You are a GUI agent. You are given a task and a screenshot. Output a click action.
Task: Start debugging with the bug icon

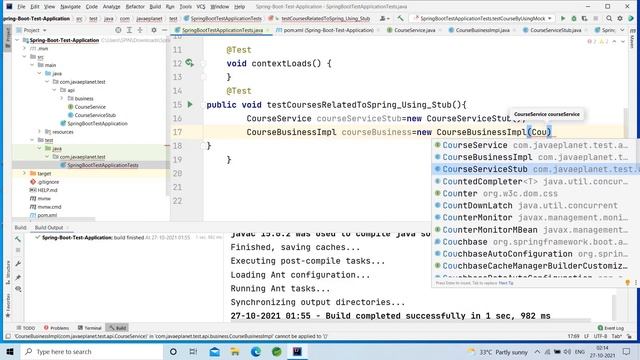tap(574, 18)
